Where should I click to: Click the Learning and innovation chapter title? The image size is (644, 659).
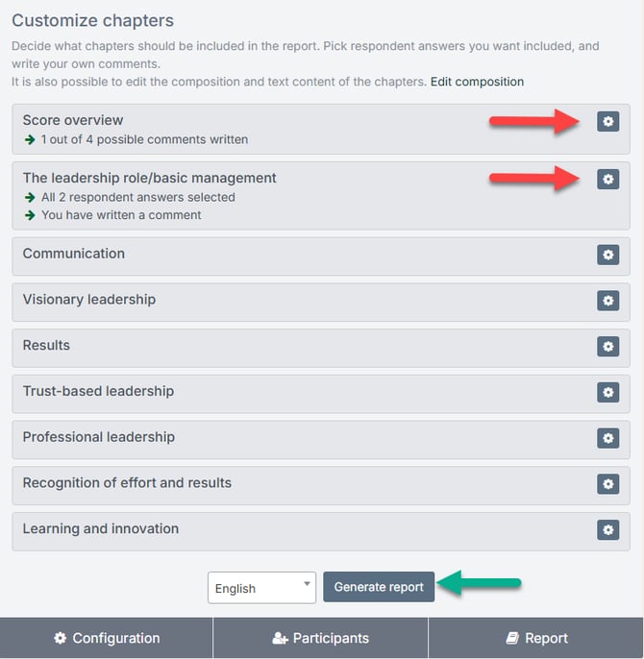tap(100, 528)
